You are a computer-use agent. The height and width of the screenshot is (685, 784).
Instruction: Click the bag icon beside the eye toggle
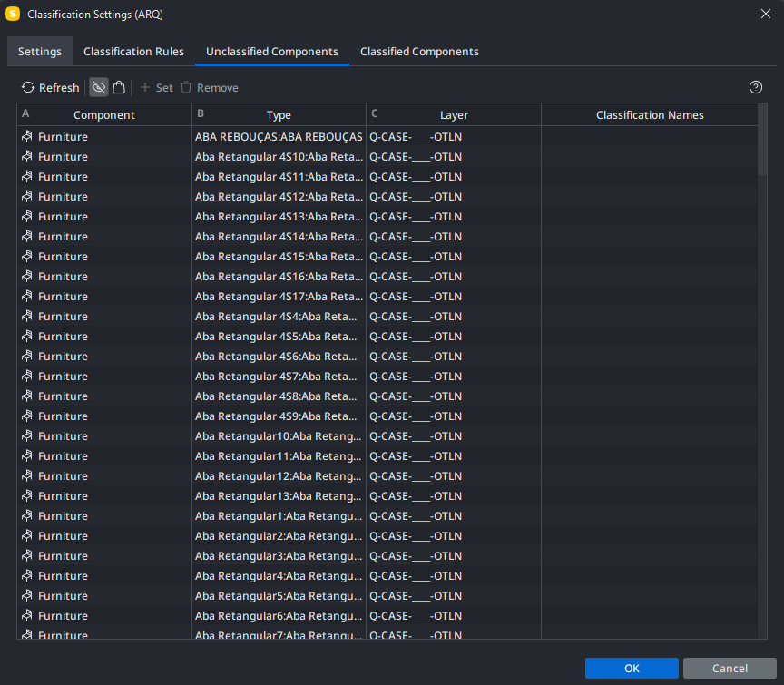click(119, 87)
